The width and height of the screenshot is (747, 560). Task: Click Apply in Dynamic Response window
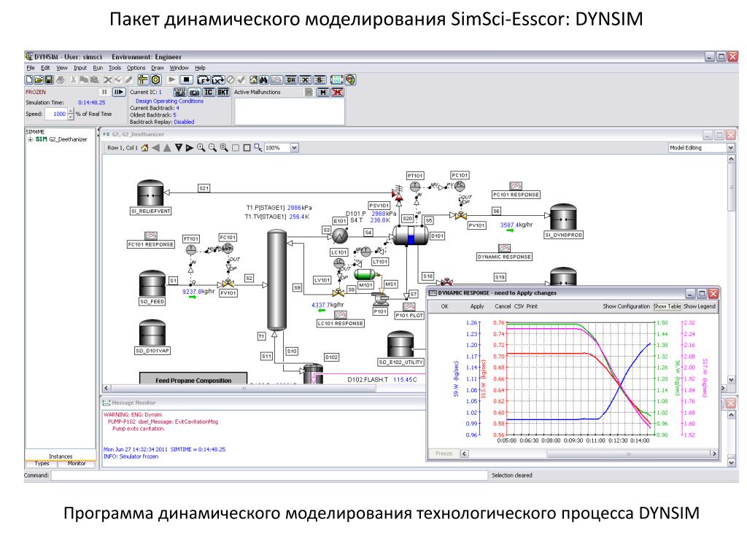coord(477,306)
